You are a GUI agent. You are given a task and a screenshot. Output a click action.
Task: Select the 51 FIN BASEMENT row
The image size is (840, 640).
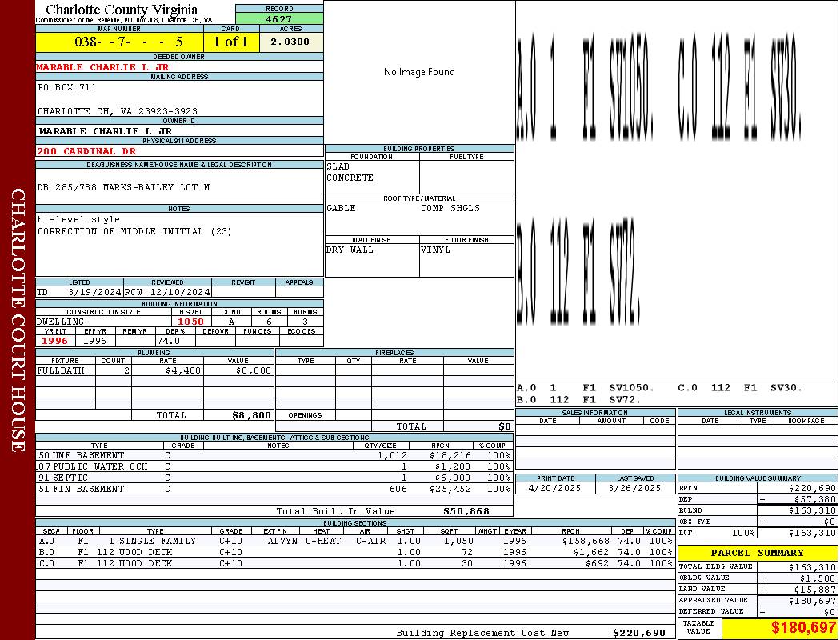click(x=274, y=490)
